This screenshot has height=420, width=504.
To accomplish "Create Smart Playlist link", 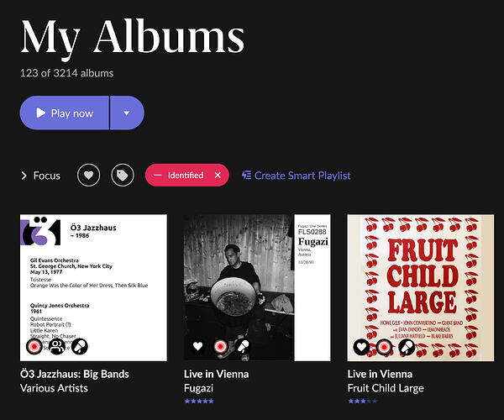I will (296, 176).
